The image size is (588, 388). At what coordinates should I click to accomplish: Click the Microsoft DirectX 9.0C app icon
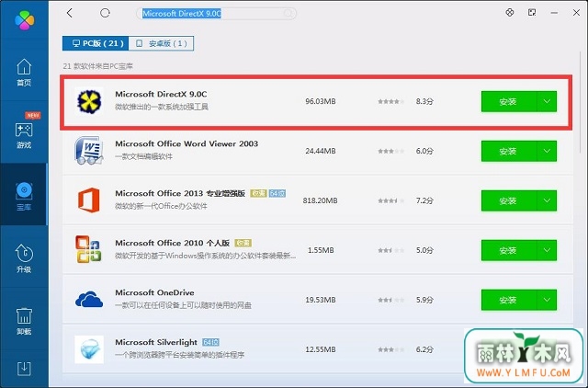[89, 101]
